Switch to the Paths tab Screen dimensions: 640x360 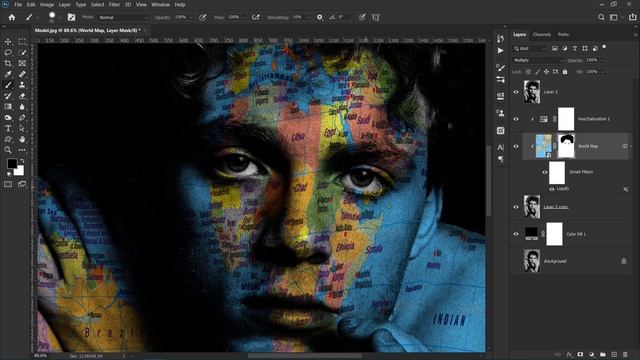point(563,35)
